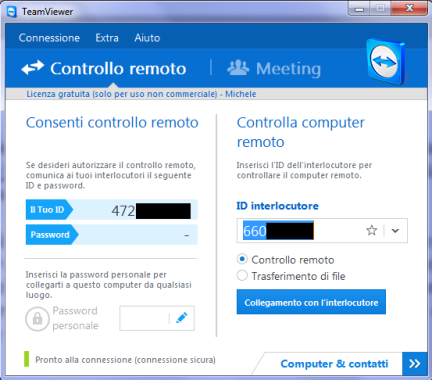The width and height of the screenshot is (432, 380).
Task: Click the double-arrow Controllo remoto icon
Action: (x=32, y=68)
